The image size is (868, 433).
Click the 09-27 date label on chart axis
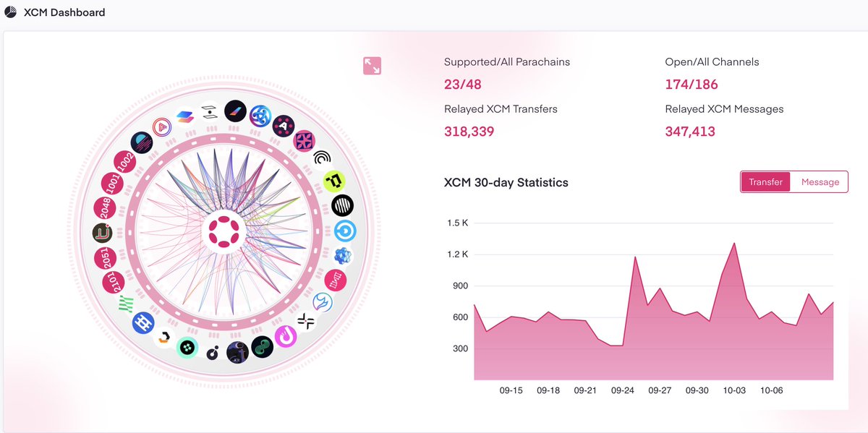[660, 390]
